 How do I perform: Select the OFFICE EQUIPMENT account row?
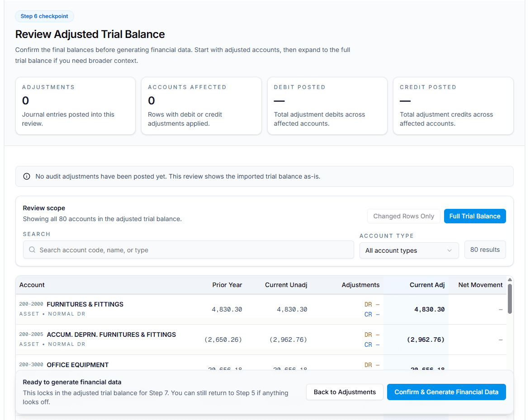(261, 363)
